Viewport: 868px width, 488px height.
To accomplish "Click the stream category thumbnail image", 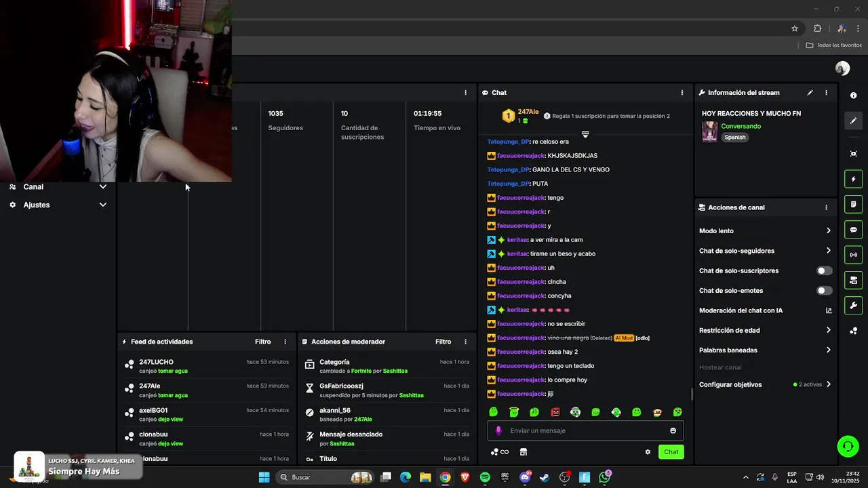I will point(709,131).
